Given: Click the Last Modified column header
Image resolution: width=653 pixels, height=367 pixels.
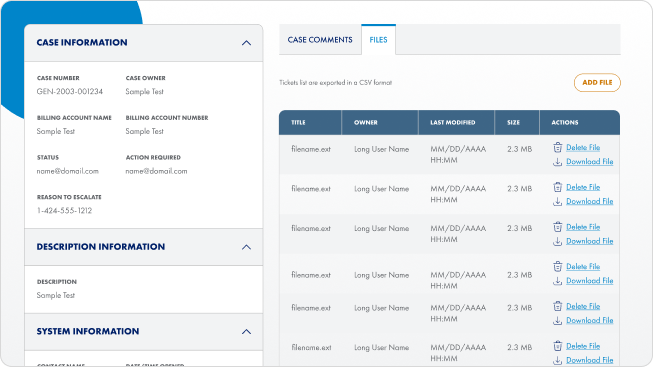Looking at the screenshot, I should [x=456, y=122].
